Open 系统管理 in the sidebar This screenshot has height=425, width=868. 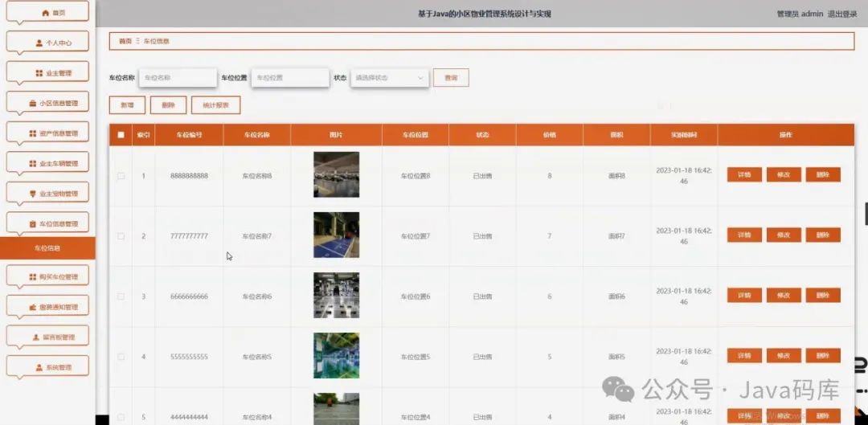pos(47,367)
